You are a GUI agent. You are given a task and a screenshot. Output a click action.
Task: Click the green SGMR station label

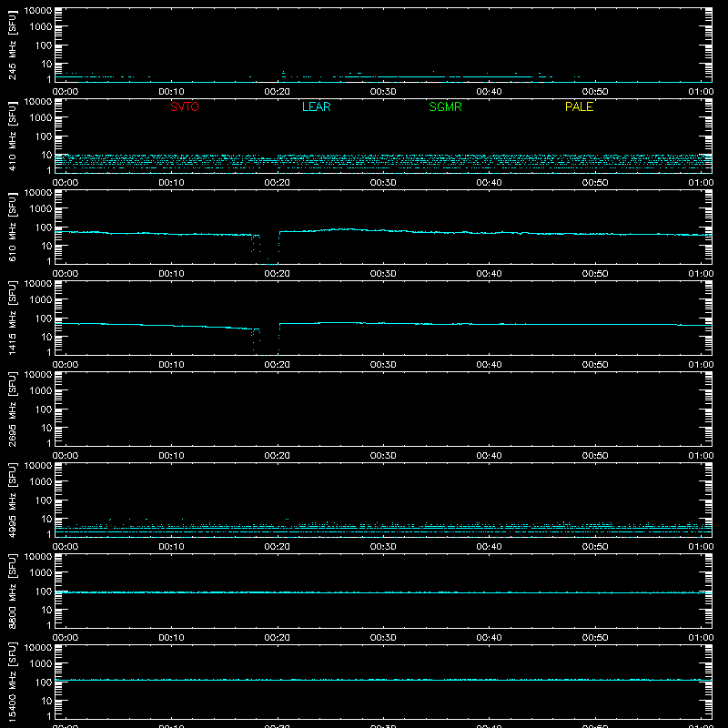tap(445, 106)
